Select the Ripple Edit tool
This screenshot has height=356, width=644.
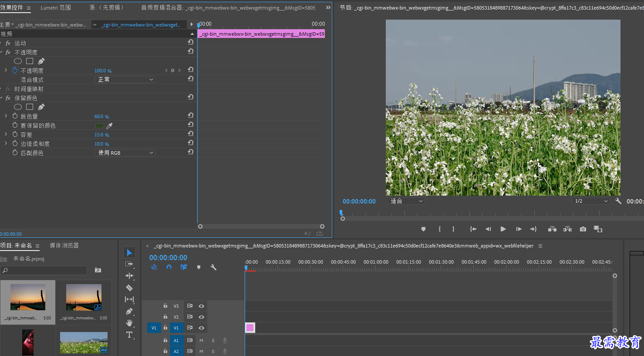(x=129, y=276)
